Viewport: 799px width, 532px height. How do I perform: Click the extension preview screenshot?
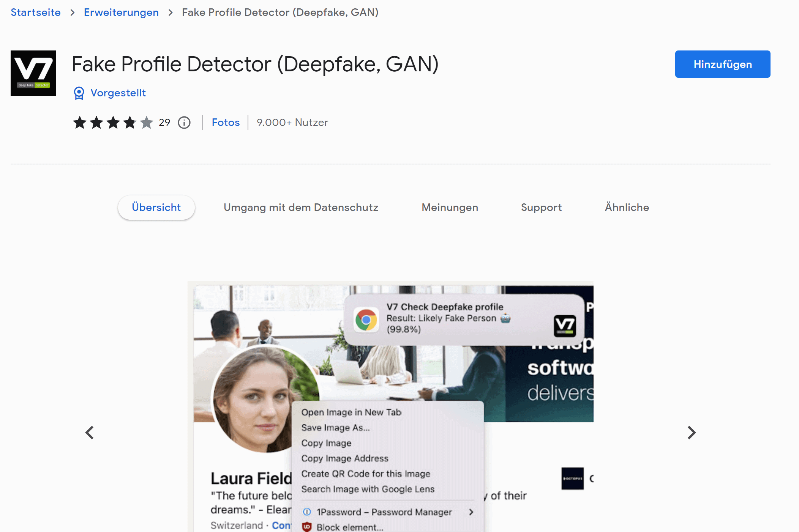coord(390,406)
